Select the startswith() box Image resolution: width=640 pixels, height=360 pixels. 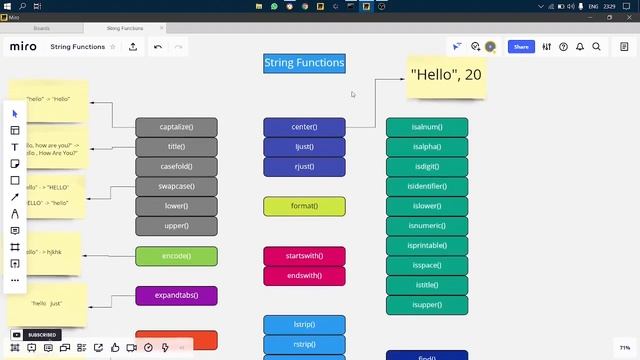(x=304, y=256)
